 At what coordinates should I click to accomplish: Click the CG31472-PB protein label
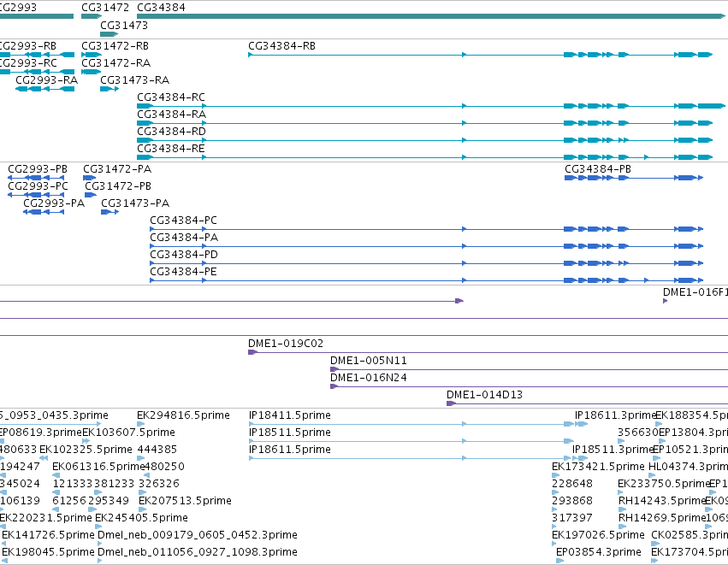click(x=118, y=186)
